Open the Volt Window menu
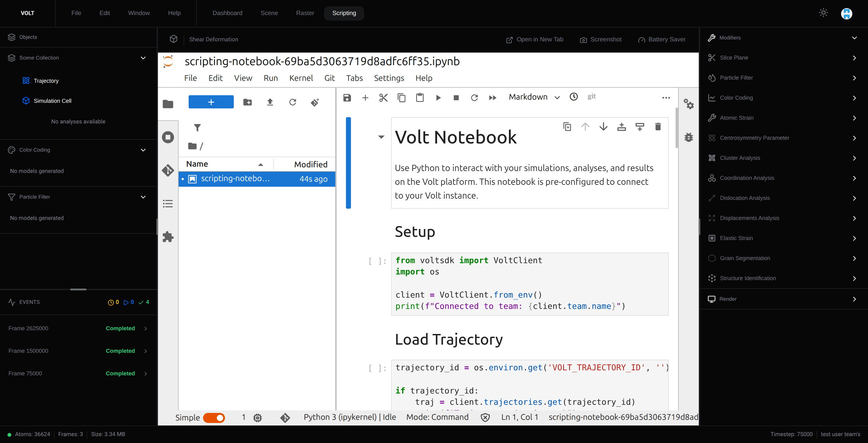 coord(139,13)
